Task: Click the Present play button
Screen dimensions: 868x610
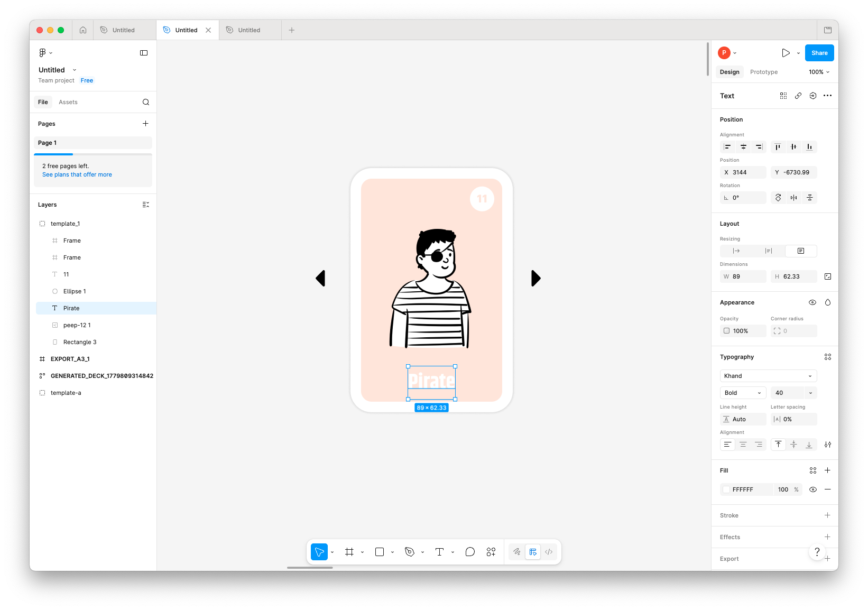Action: 786,53
